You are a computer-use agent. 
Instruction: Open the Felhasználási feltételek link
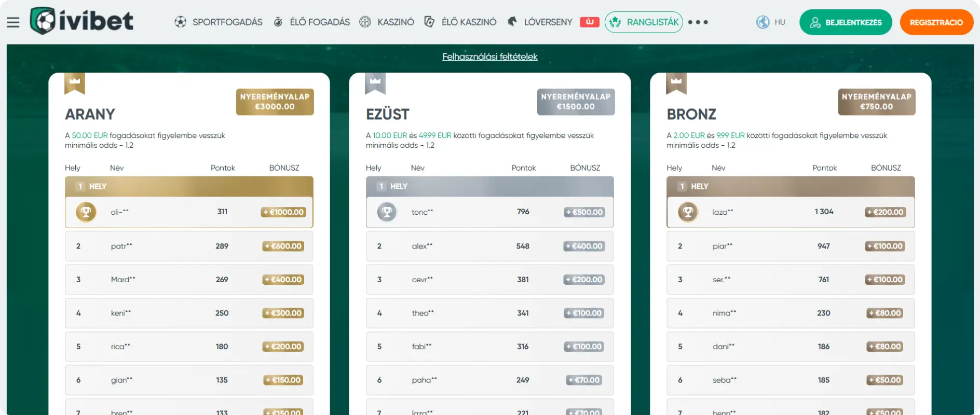pyautogui.click(x=489, y=57)
